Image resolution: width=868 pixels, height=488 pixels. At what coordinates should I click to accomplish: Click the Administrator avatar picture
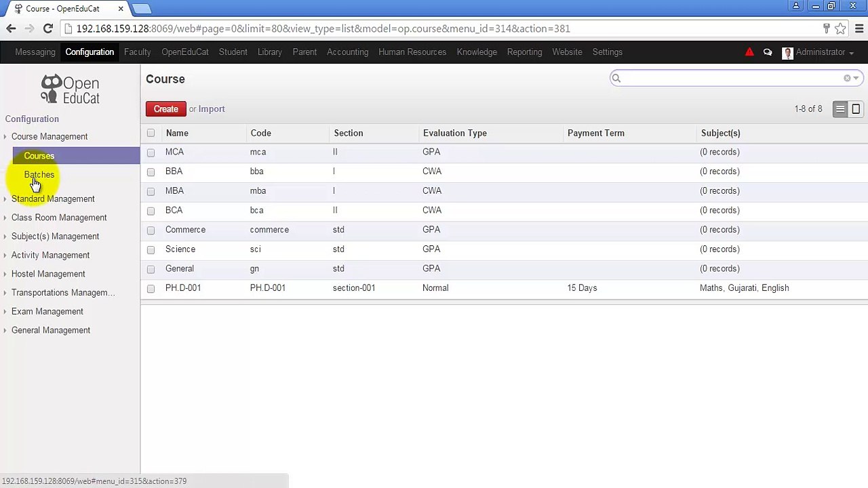(787, 53)
